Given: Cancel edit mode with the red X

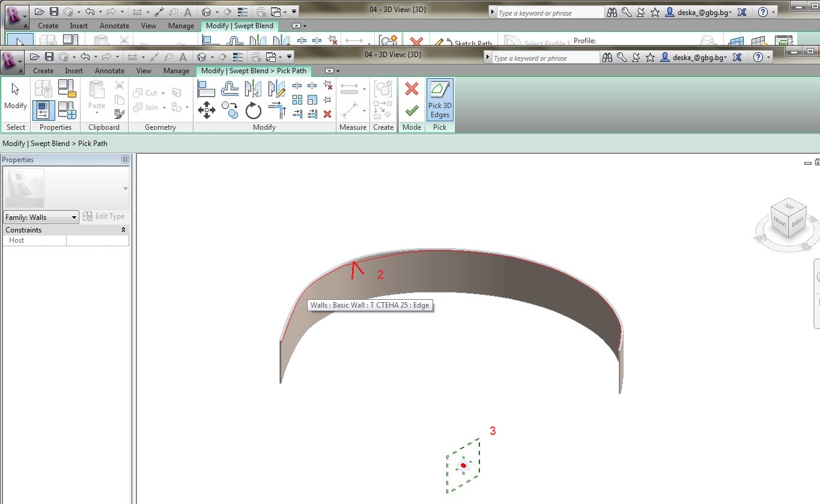Looking at the screenshot, I should coord(412,90).
